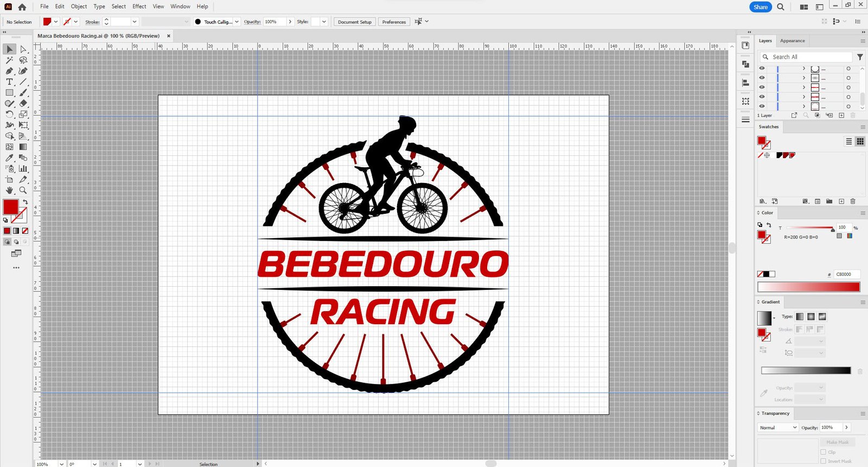
Task: Select the Zoom tool
Action: tap(23, 190)
